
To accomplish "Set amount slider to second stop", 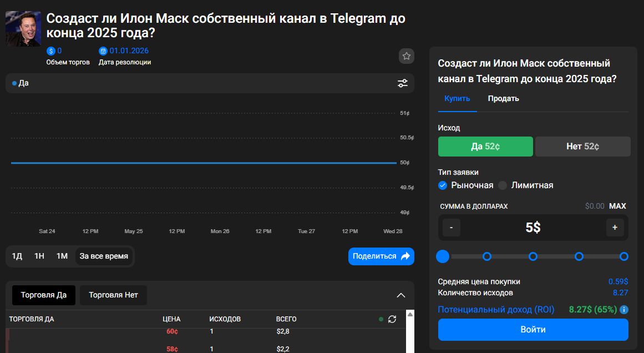I will (x=486, y=256).
